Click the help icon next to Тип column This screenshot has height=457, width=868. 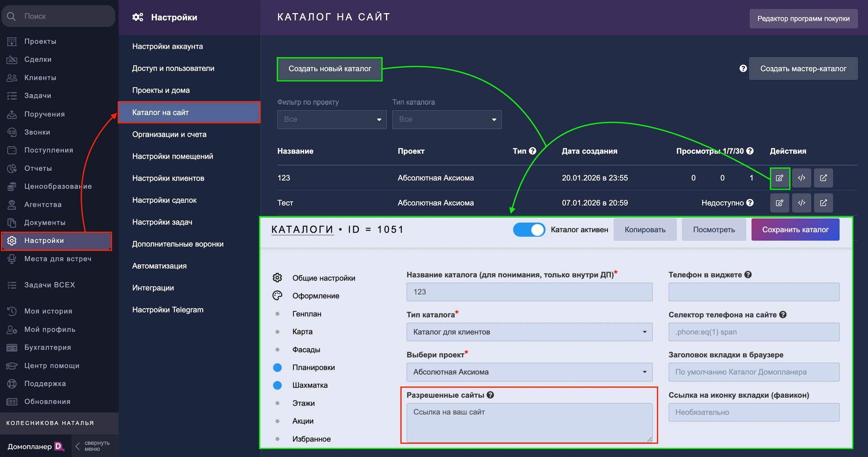(532, 151)
